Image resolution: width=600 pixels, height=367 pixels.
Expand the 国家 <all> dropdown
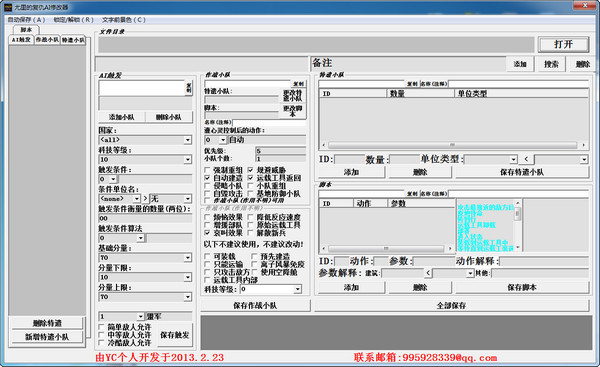188,140
